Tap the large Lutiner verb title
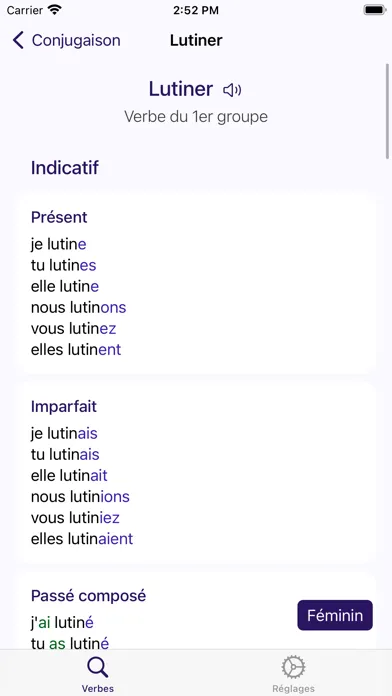This screenshot has height=696, width=392. (181, 89)
